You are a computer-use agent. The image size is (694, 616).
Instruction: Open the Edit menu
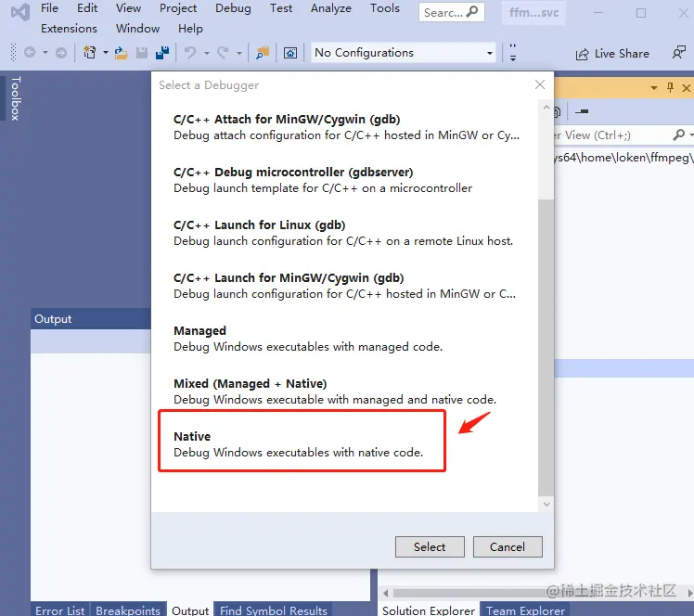(87, 8)
